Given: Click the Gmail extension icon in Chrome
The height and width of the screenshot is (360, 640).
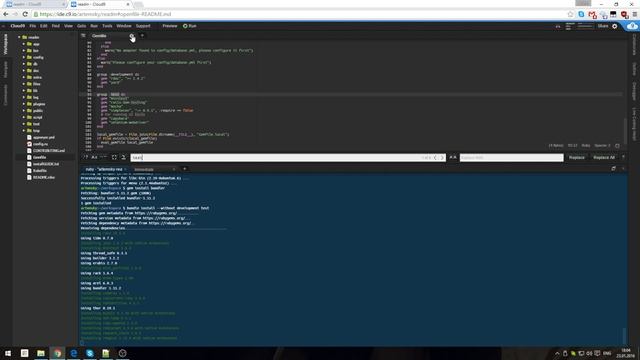Looking at the screenshot, I should pyautogui.click(x=592, y=14).
